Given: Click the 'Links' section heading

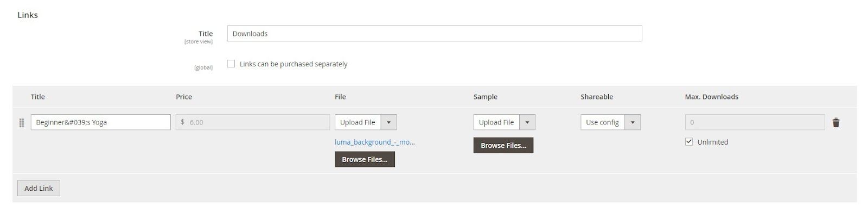Looking at the screenshot, I should click(x=28, y=15).
